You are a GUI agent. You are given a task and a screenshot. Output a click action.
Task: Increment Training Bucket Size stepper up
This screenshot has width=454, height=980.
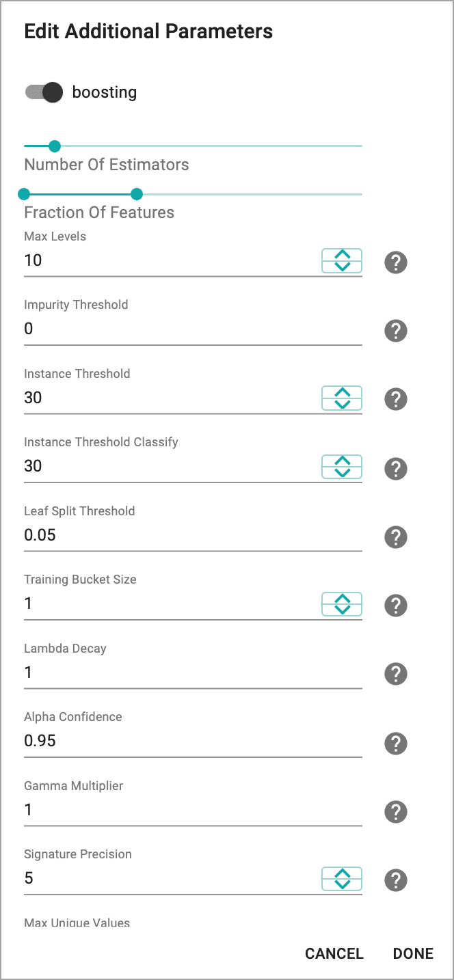(x=342, y=599)
